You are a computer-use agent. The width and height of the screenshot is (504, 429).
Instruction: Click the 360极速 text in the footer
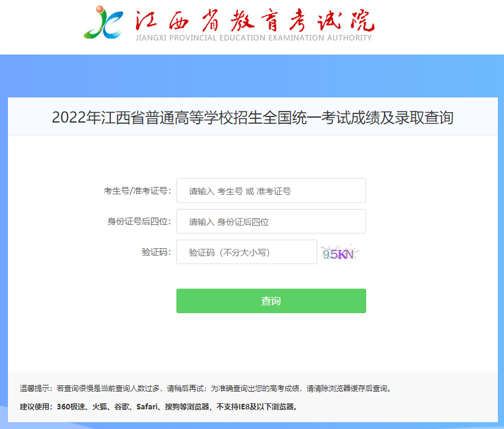(x=71, y=407)
